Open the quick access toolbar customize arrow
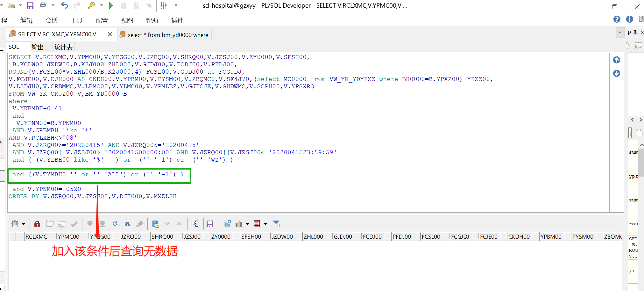The image size is (644, 291). 176,5
